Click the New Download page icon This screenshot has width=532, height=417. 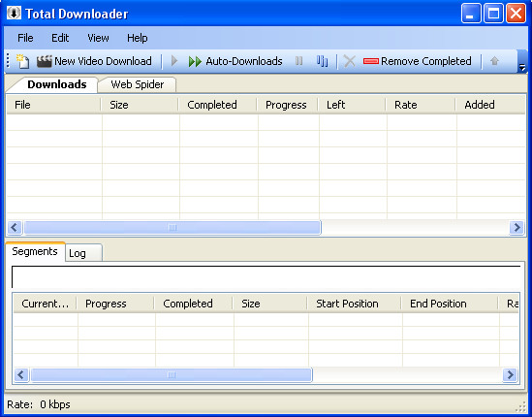pyautogui.click(x=22, y=61)
